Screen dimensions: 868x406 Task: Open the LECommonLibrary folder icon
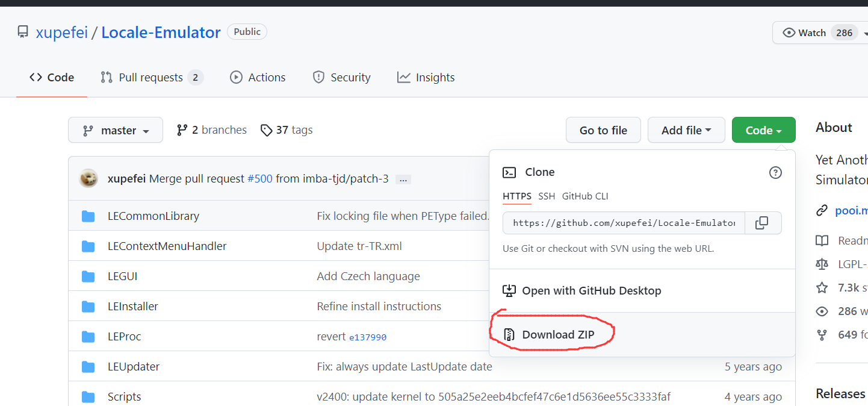(88, 215)
